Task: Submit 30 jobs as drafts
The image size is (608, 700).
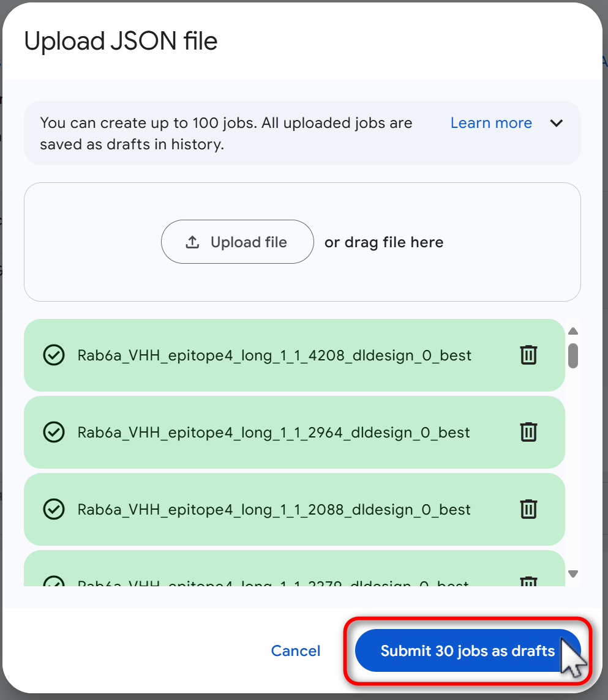Action: 468,650
